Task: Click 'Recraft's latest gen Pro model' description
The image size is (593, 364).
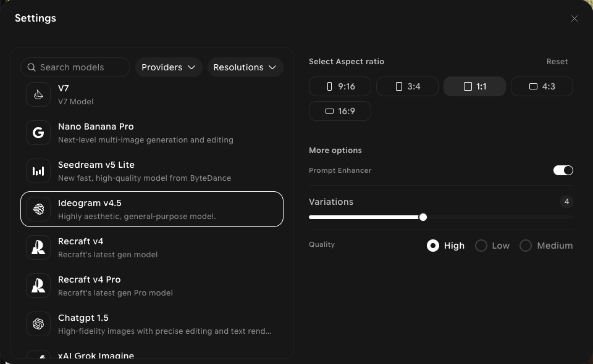Action: tap(116, 292)
